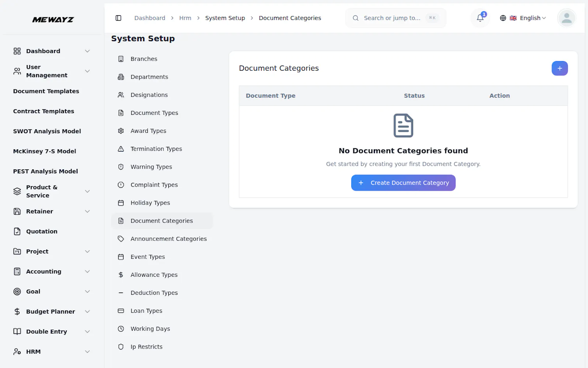588x368 pixels.
Task: Open McKinsey 7-S Model
Action: pyautogui.click(x=44, y=151)
